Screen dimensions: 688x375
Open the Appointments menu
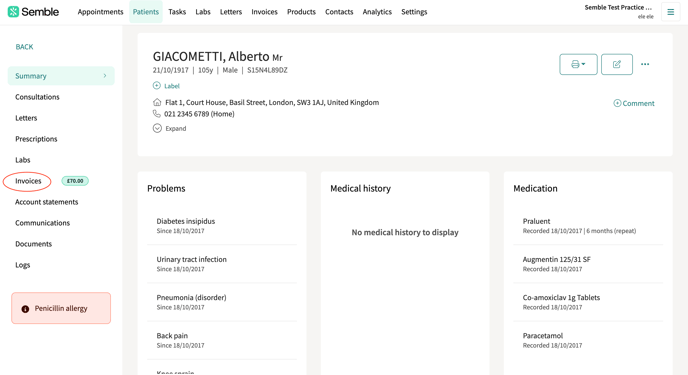click(x=100, y=12)
